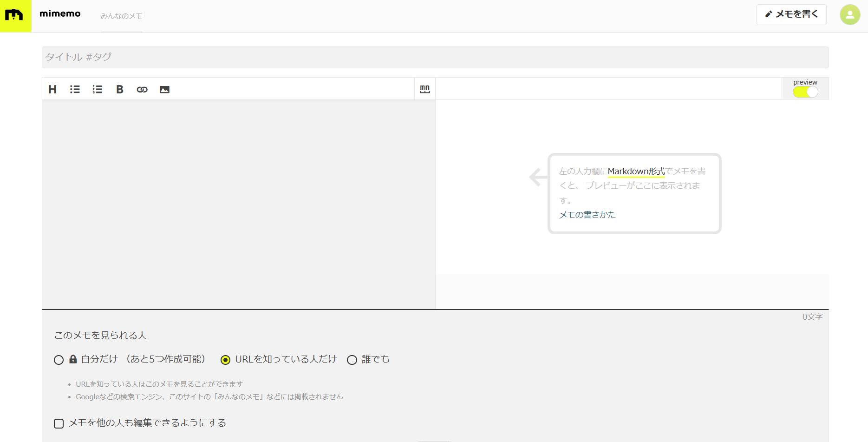Click the mn markdown icon in the toolbar

click(x=424, y=89)
